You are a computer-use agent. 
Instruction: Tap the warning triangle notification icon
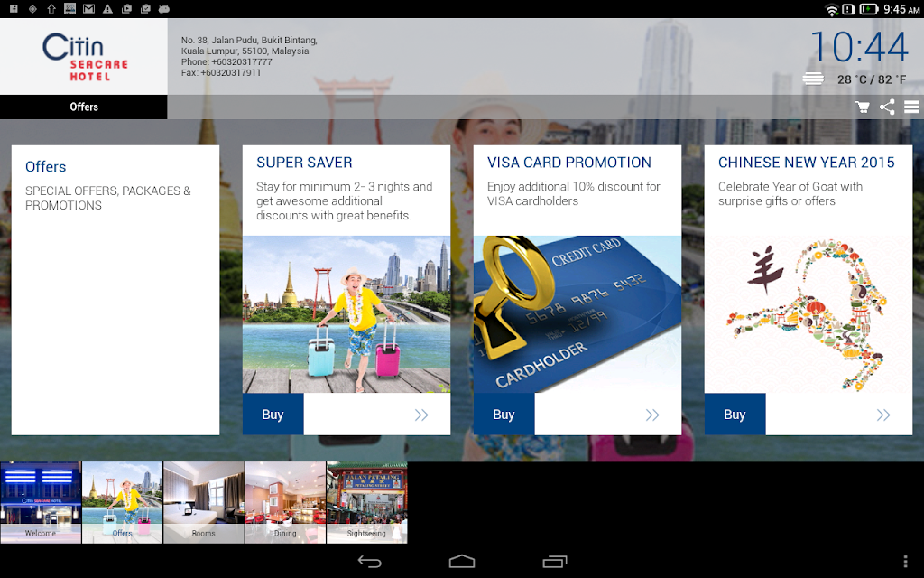[x=108, y=9]
